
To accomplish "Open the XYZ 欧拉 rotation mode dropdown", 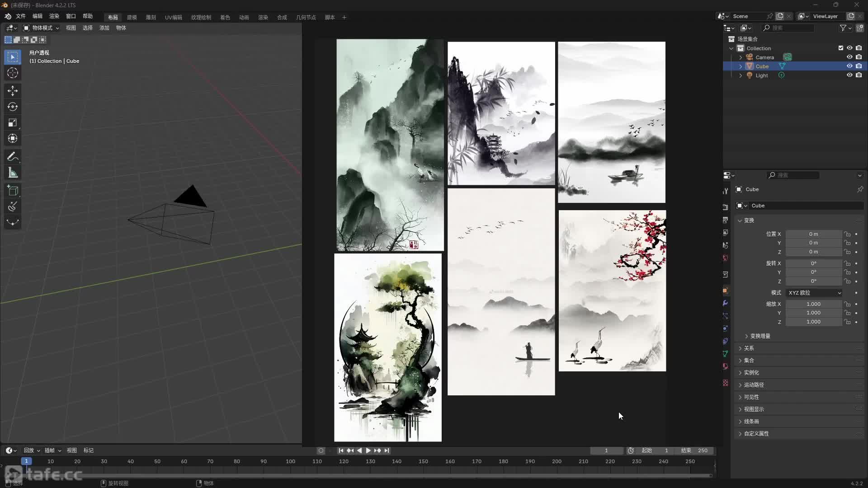I will (814, 293).
